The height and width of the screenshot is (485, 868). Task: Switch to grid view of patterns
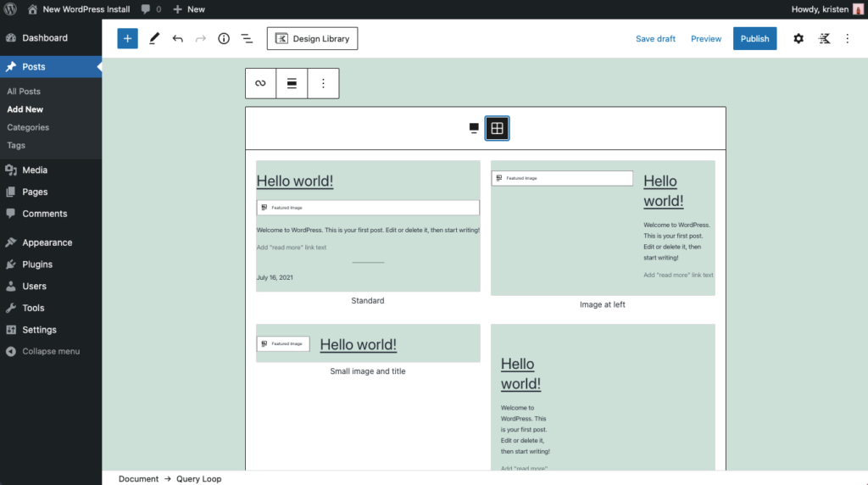497,128
